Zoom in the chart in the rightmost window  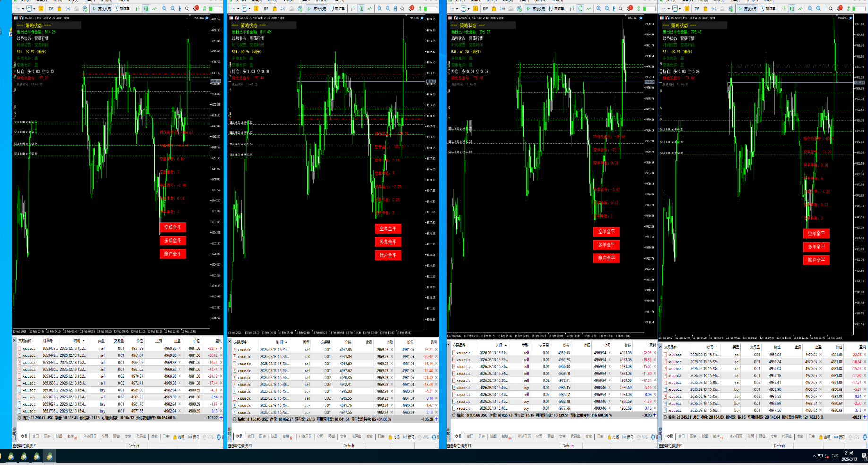pyautogui.click(x=811, y=8)
